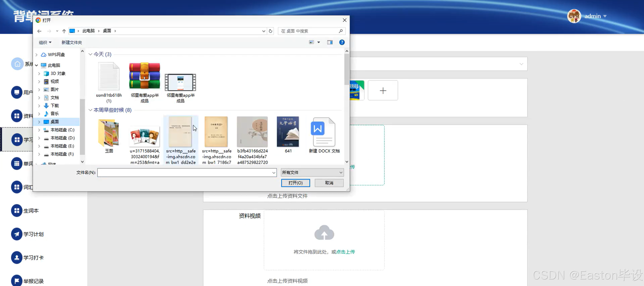Screen dimensions: 644x286
Task: Open 下载 folder in tree
Action: tap(55, 106)
